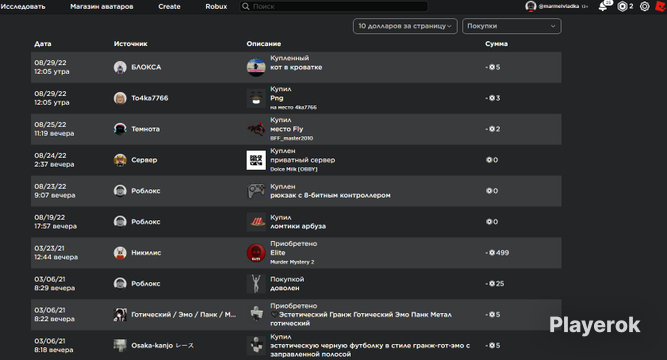Open the notifications bell icon
Viewport: 667px width, 360px height.
tap(603, 6)
